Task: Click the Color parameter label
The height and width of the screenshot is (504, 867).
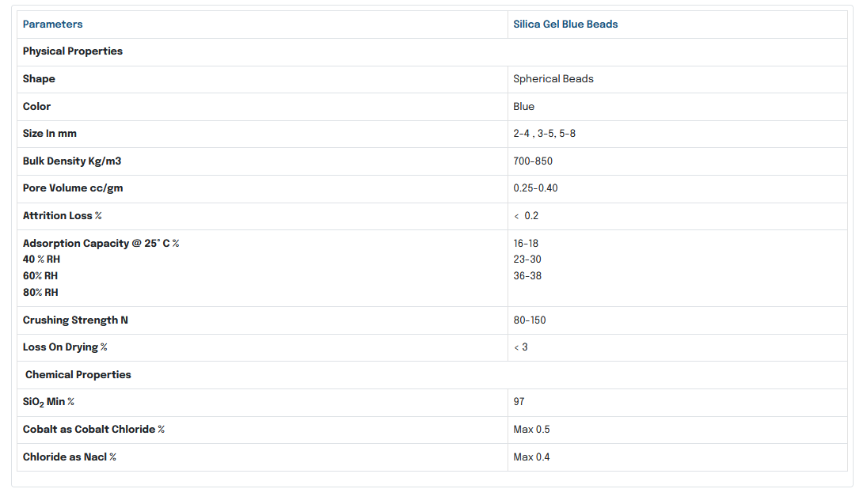Action: point(36,107)
